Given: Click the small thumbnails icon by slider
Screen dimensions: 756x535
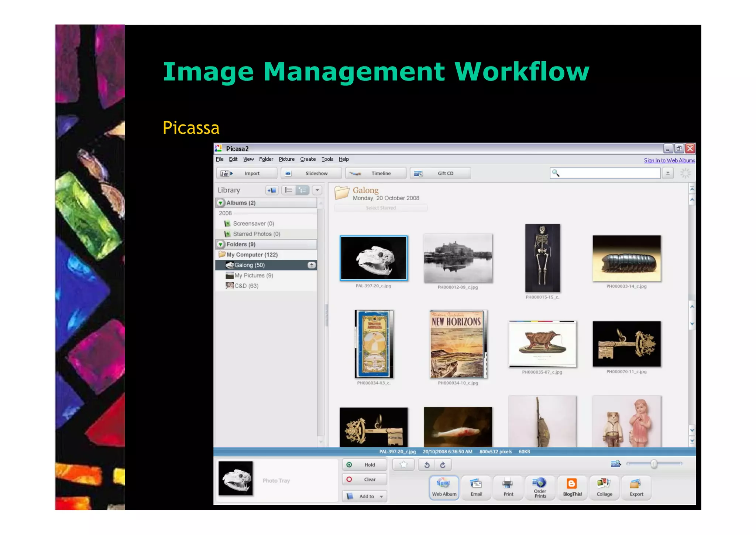Looking at the screenshot, I should point(616,464).
